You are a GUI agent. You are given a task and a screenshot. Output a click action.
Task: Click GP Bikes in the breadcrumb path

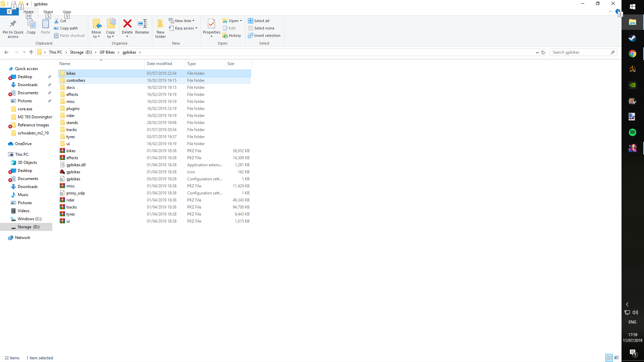[107, 52]
